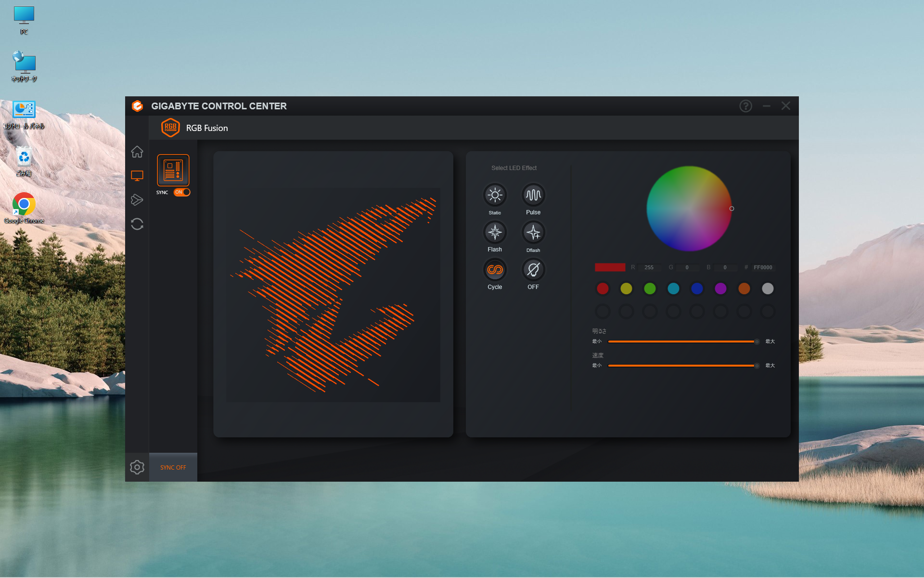The height and width of the screenshot is (578, 924).
Task: Pick the green color swatch
Action: [650, 289]
